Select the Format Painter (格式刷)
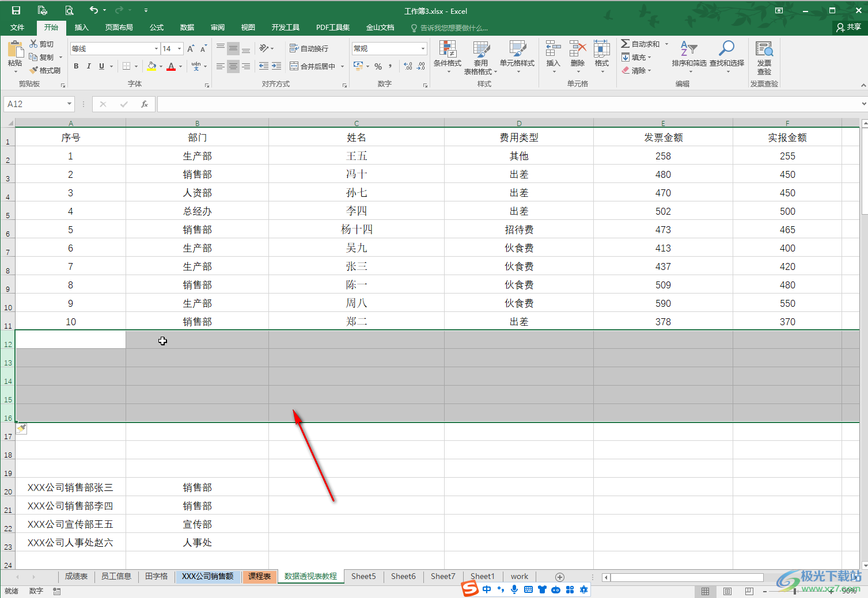Image resolution: width=868 pixels, height=598 pixels. [45, 70]
